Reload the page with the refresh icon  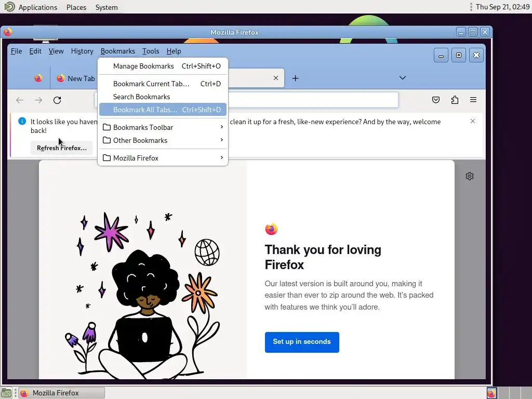[x=57, y=100]
